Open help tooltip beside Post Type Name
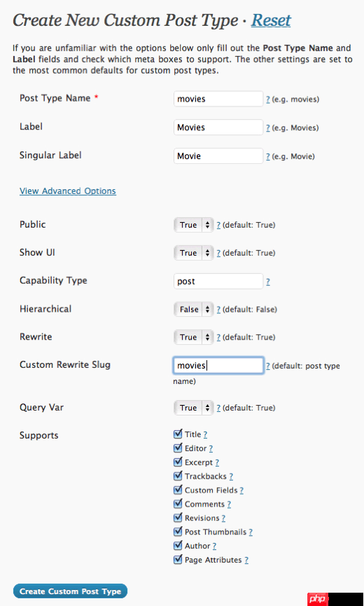364x606 pixels. (x=268, y=99)
